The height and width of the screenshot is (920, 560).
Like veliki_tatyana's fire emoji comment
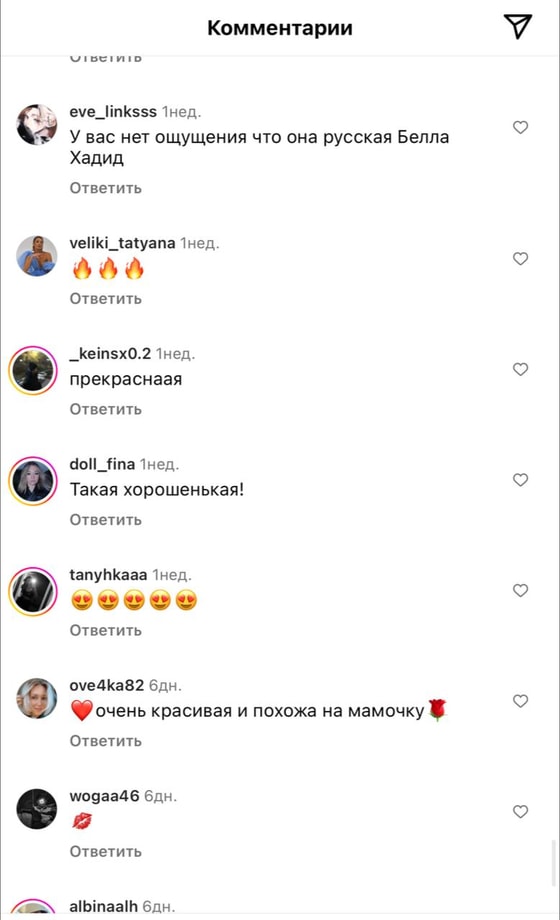(520, 259)
